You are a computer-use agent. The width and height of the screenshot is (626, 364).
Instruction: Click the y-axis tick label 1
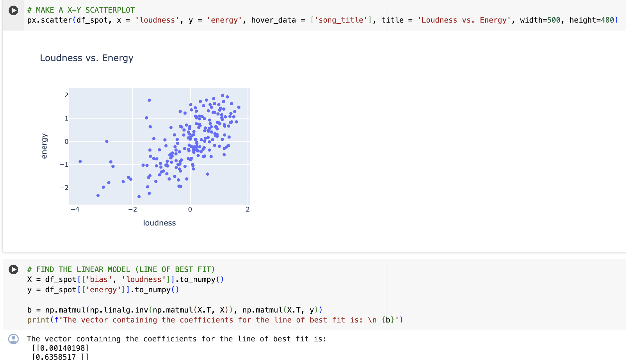66,118
